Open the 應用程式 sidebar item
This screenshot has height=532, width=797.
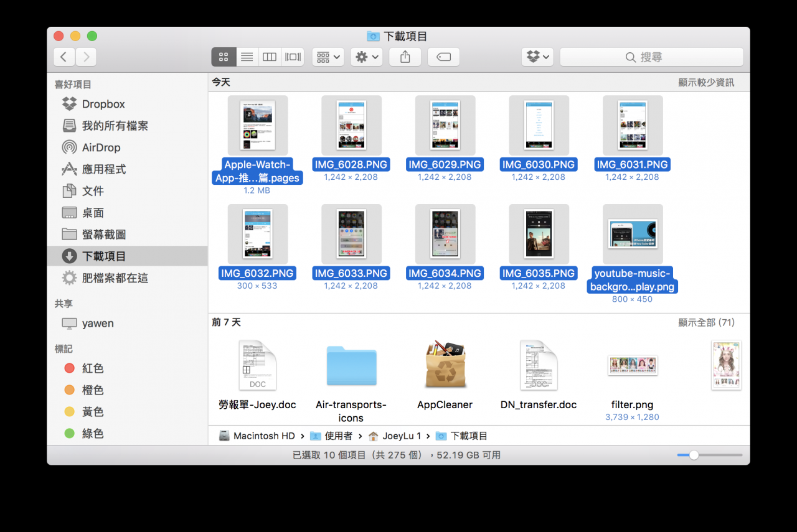107,169
